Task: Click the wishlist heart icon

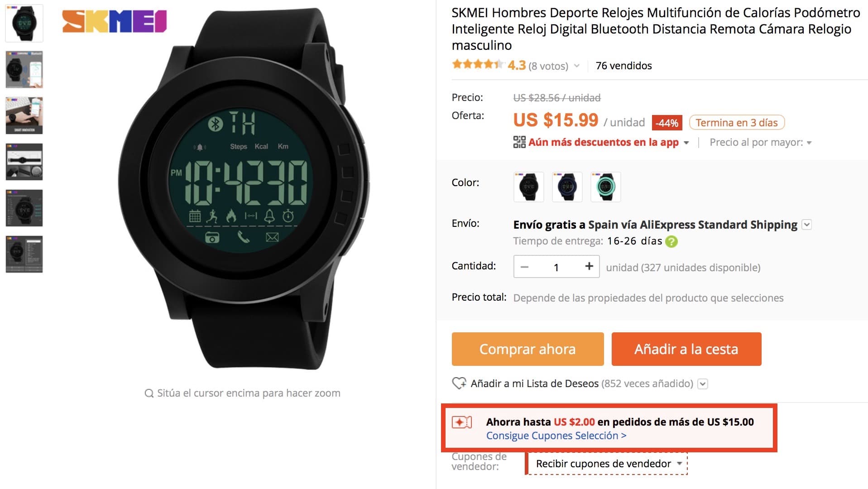Action: point(459,384)
